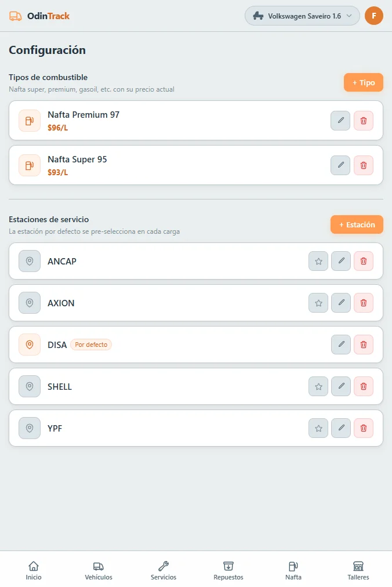Open the Volkswagen Saveiro 1.6 vehicle selector
392x587 pixels.
point(302,16)
